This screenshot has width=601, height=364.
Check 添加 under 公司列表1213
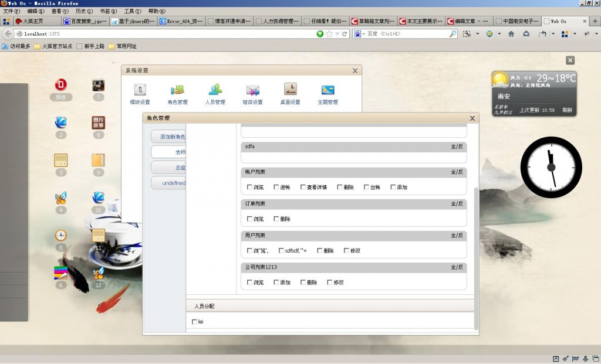point(276,283)
